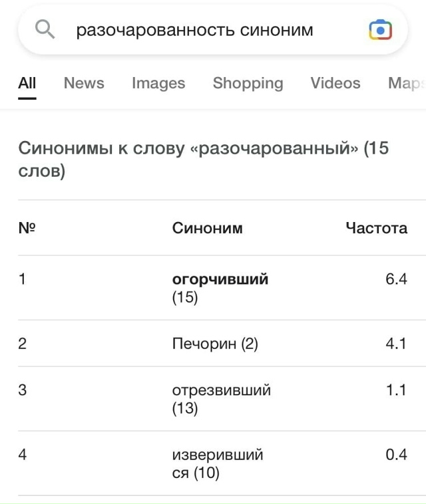Tap the frequency value 0.4
Screen dimensions: 426x504
(x=396, y=455)
